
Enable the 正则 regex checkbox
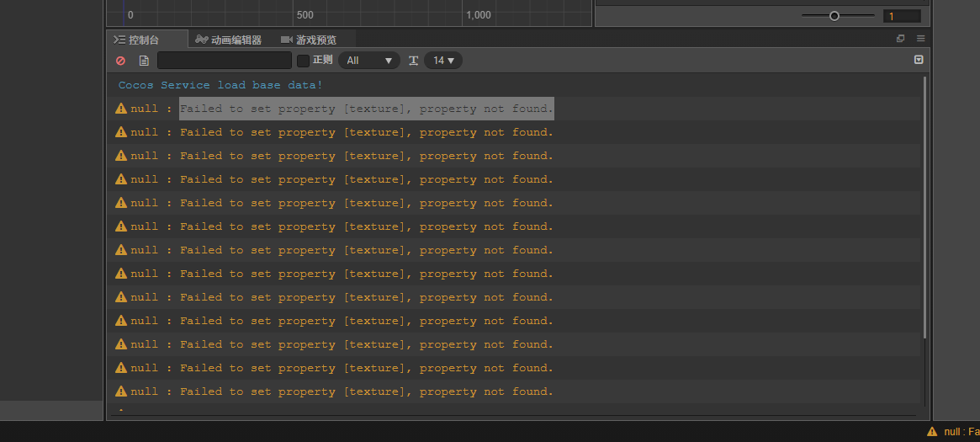303,61
